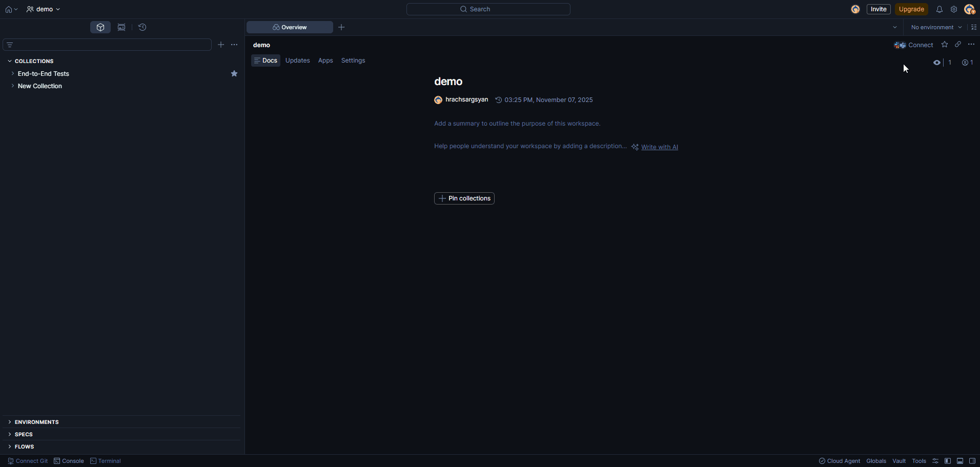
Task: Star the demo workspace
Action: click(x=944, y=45)
